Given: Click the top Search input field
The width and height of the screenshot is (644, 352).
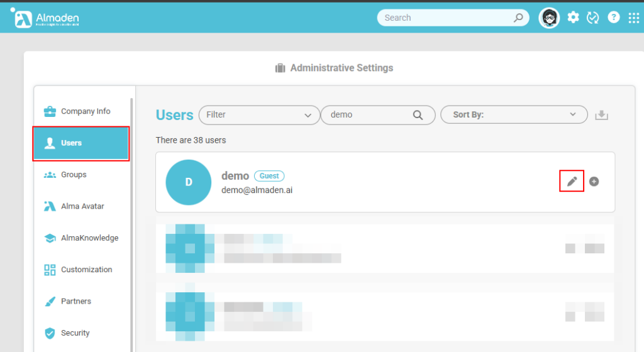Looking at the screenshot, I should (x=447, y=18).
